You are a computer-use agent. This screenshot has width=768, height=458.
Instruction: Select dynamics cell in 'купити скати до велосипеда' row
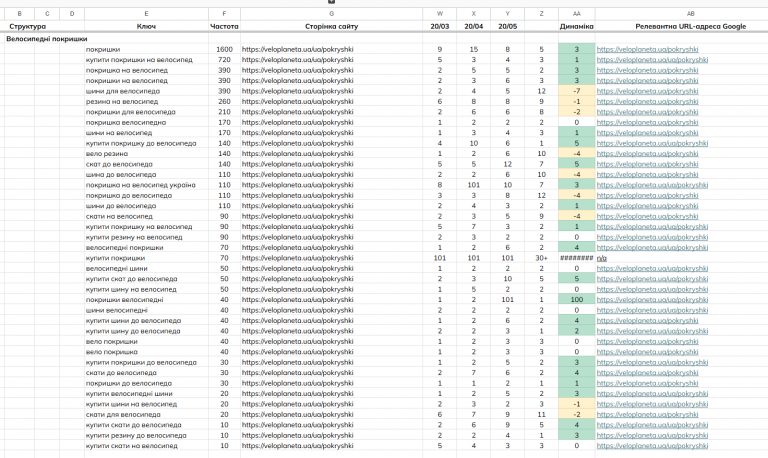576,425
